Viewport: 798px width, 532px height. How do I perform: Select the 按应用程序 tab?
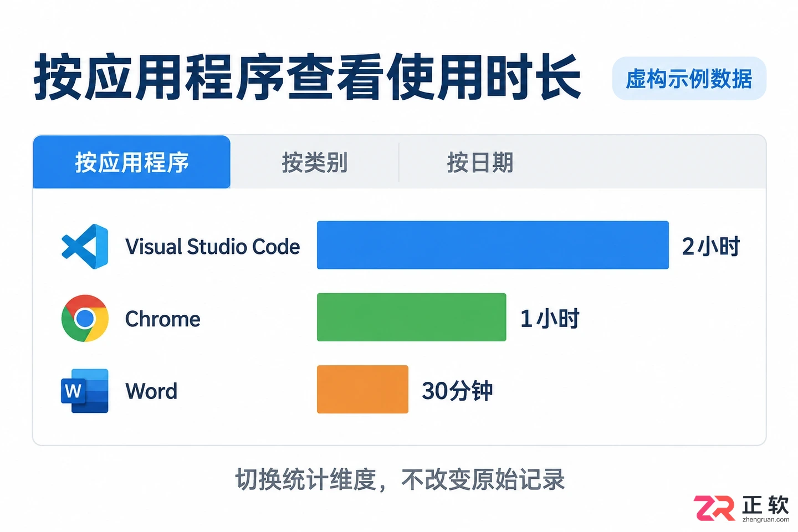click(x=132, y=162)
